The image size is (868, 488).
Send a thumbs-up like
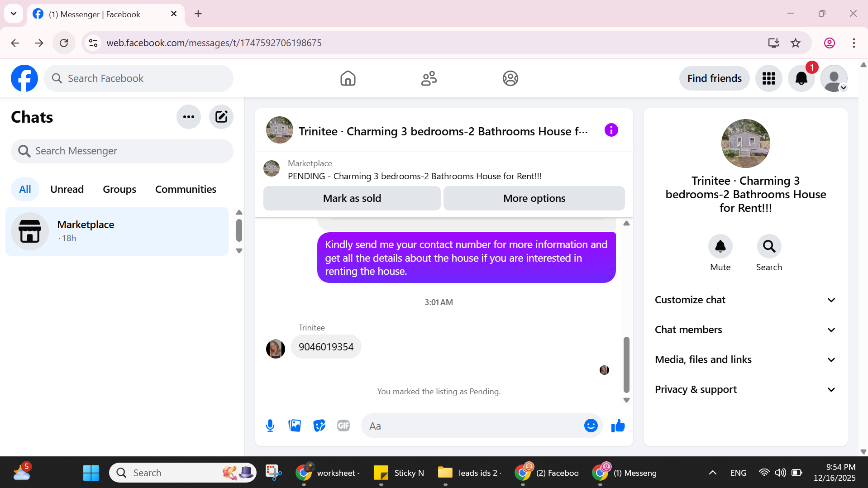pos(618,426)
